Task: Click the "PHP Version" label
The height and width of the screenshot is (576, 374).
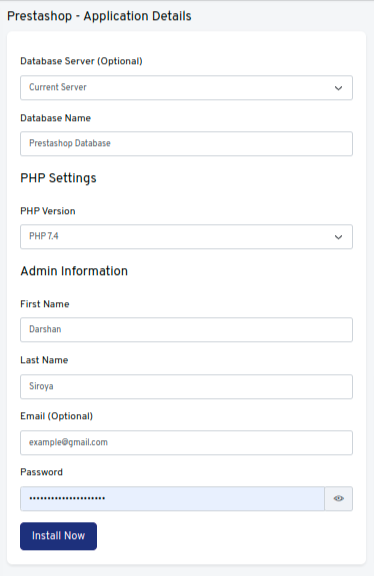Action: tap(48, 211)
